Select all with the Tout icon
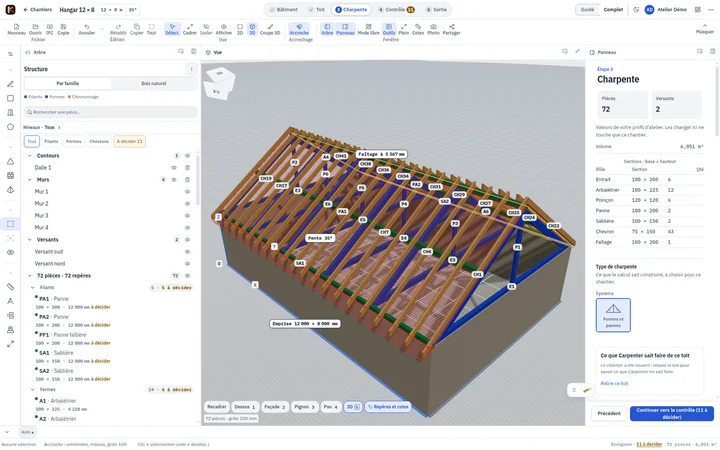This screenshot has width=720, height=450. pyautogui.click(x=152, y=29)
